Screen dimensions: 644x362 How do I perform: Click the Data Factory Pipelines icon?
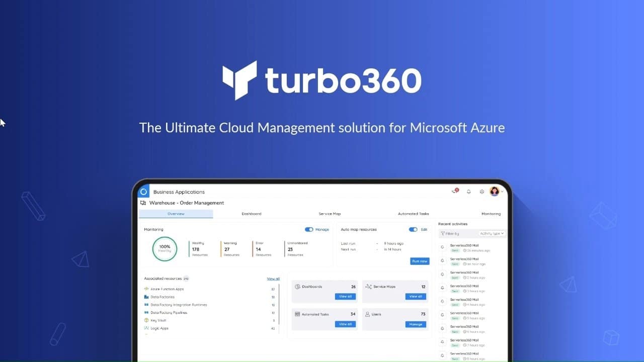coord(146,312)
